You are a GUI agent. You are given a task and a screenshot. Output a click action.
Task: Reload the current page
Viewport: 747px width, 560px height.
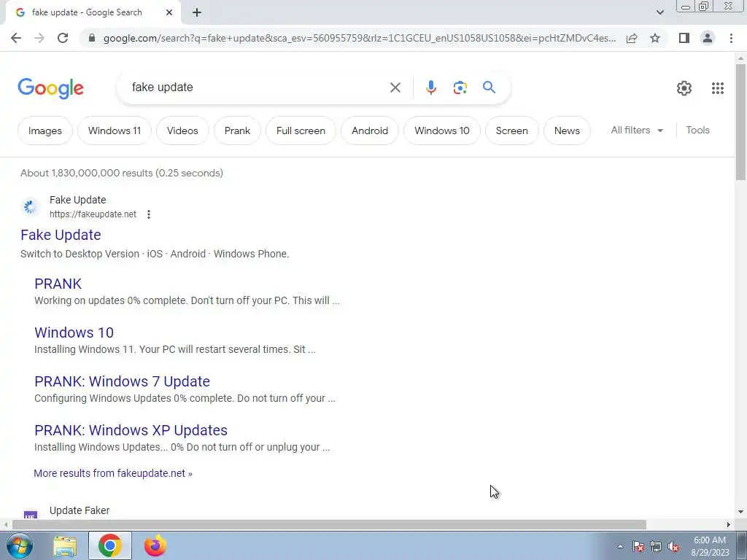click(63, 38)
